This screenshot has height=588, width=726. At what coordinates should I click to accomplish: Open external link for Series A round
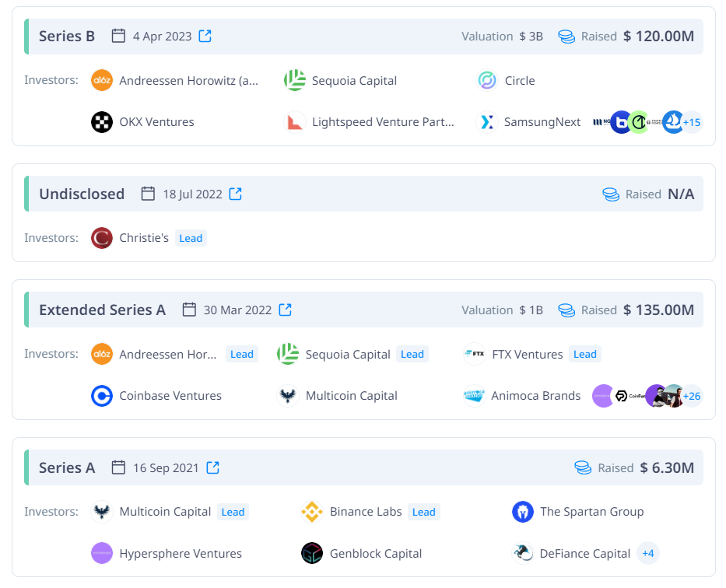(213, 467)
